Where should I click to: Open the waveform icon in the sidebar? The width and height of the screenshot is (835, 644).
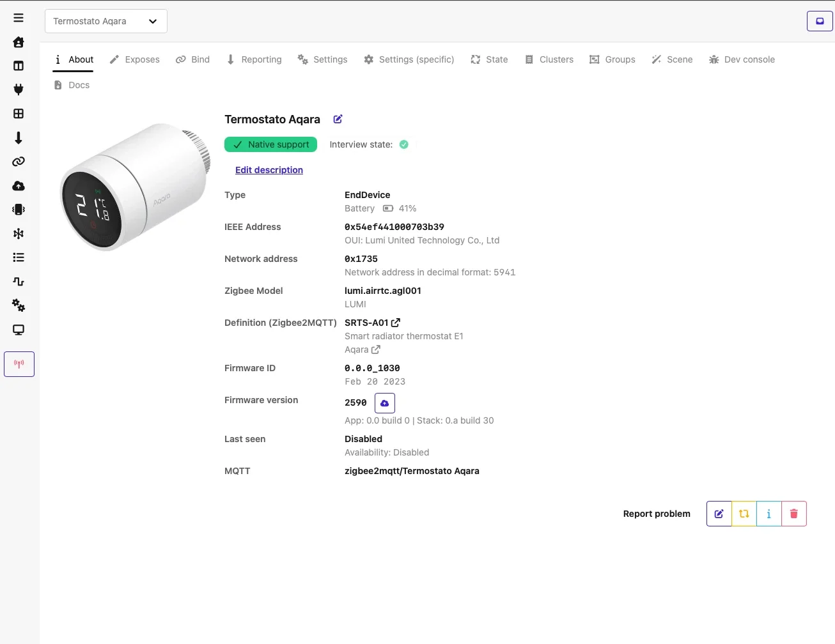[19, 282]
